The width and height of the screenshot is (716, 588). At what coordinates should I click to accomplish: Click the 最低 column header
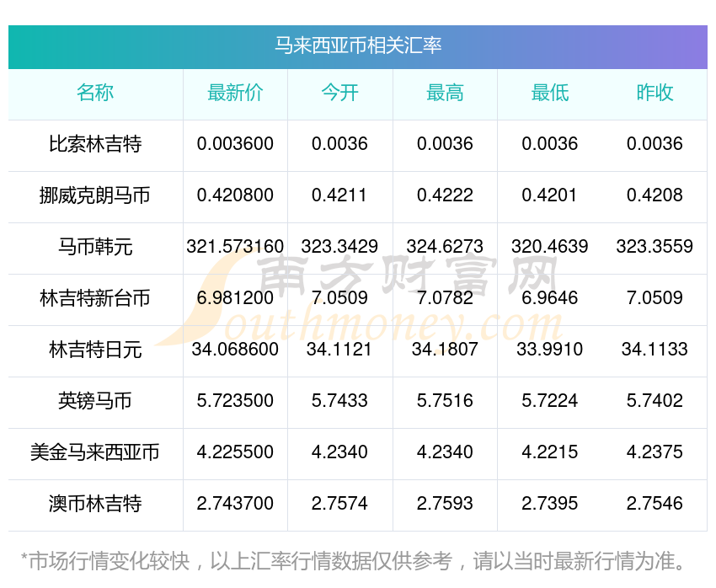point(550,93)
